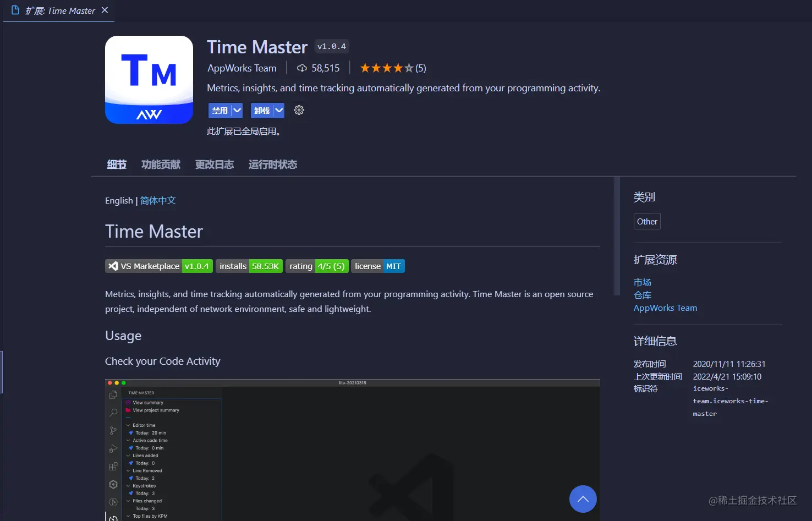Viewport: 812px width, 521px height.
Task: Click the readme vertical scrollbar
Action: tap(617, 237)
